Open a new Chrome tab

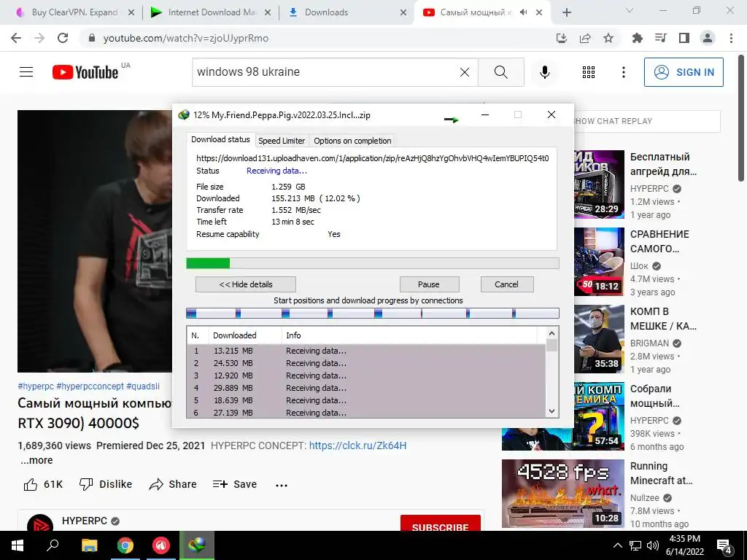pyautogui.click(x=566, y=13)
